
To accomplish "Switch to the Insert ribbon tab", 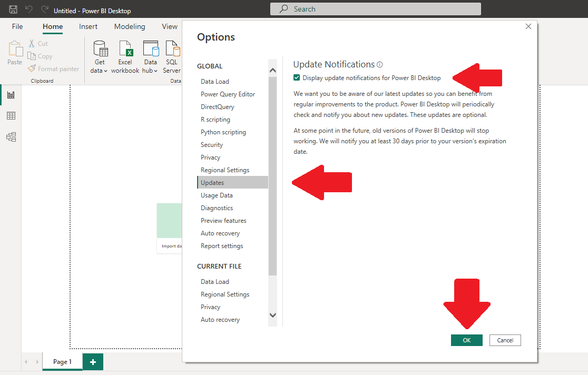I will (88, 26).
